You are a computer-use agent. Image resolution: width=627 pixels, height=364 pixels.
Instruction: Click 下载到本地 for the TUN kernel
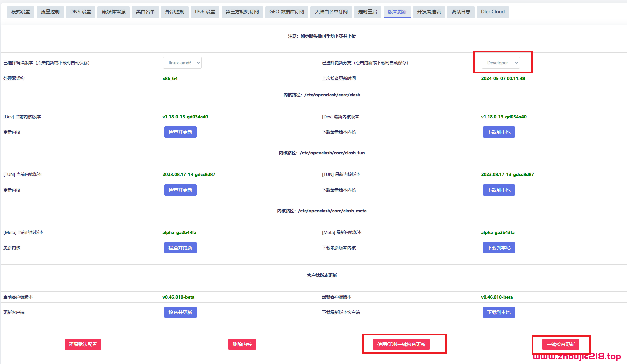(499, 190)
